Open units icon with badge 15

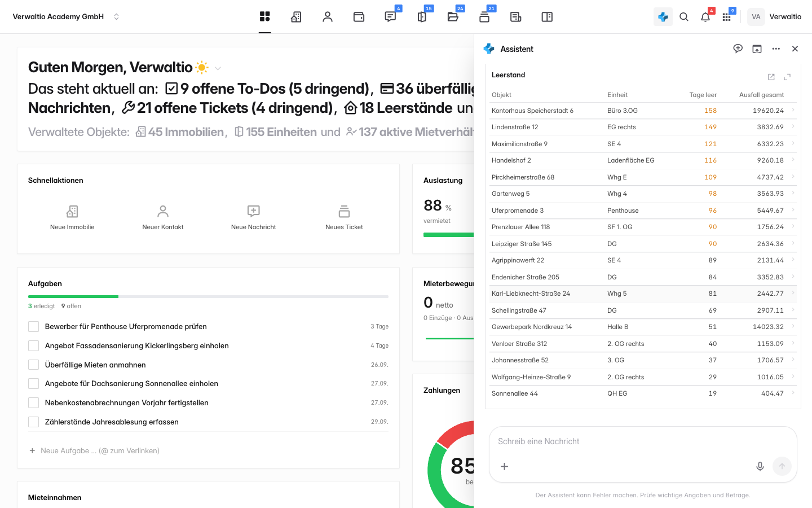422,16
